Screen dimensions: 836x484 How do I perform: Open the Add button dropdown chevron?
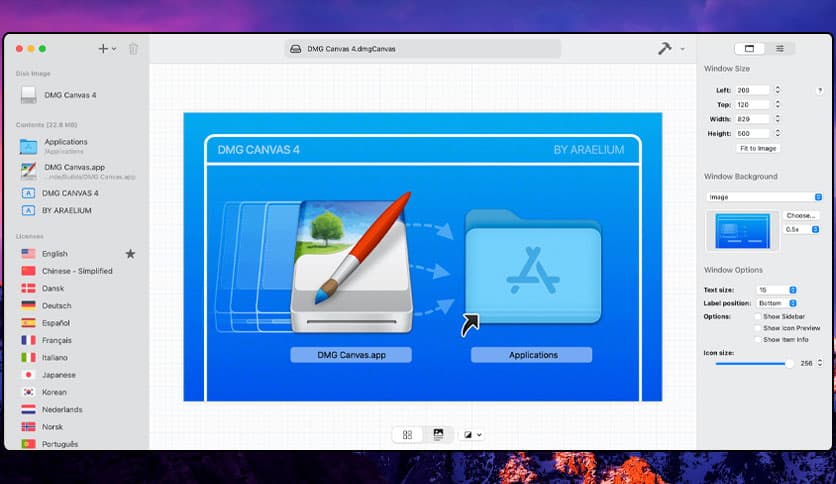click(114, 49)
